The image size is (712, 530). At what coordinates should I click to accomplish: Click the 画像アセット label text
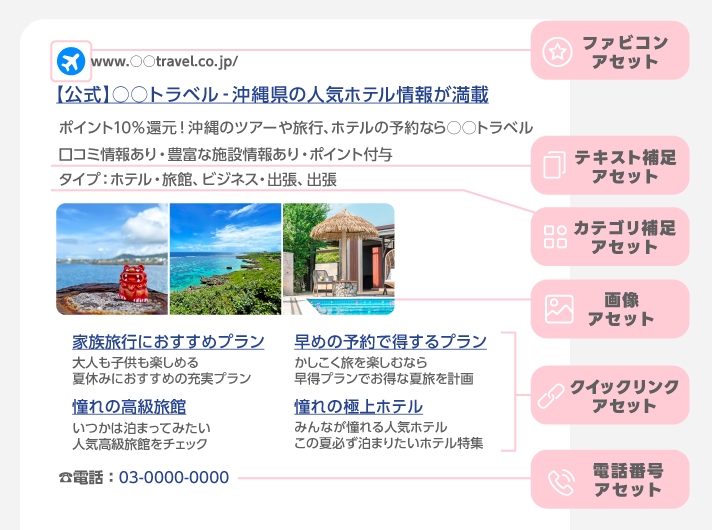click(x=621, y=309)
